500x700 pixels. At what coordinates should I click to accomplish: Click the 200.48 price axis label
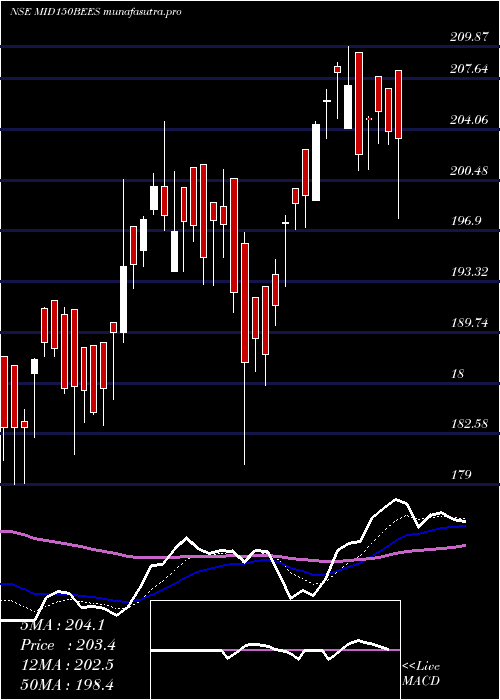tap(469, 171)
